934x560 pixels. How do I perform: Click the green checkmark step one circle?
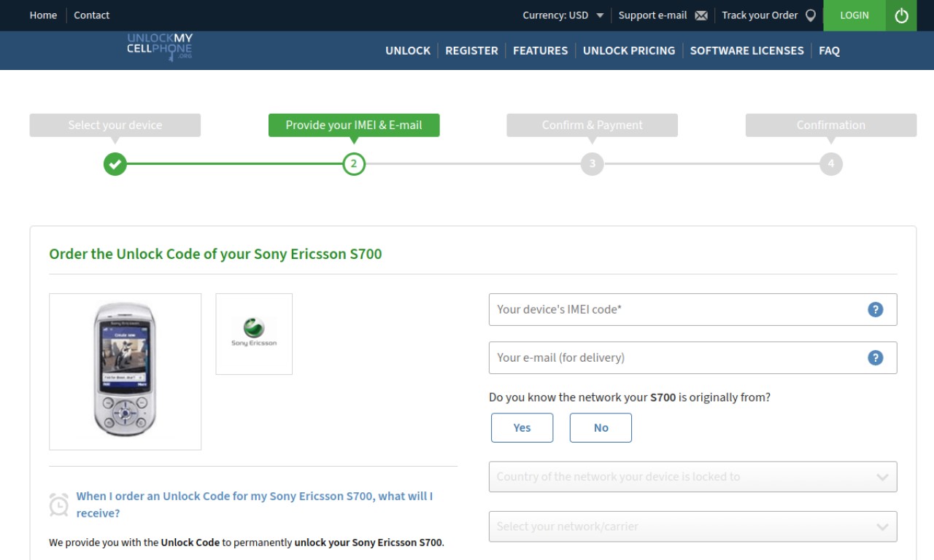pos(115,164)
